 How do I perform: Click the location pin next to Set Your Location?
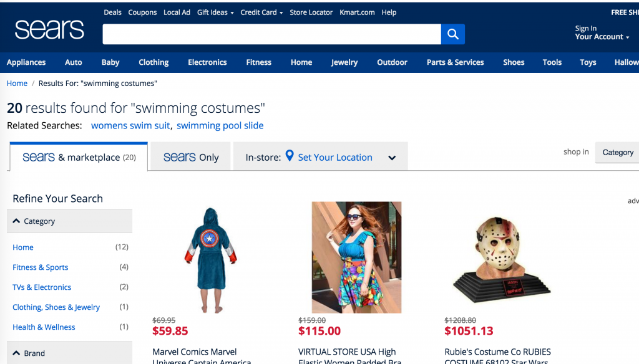pyautogui.click(x=290, y=156)
